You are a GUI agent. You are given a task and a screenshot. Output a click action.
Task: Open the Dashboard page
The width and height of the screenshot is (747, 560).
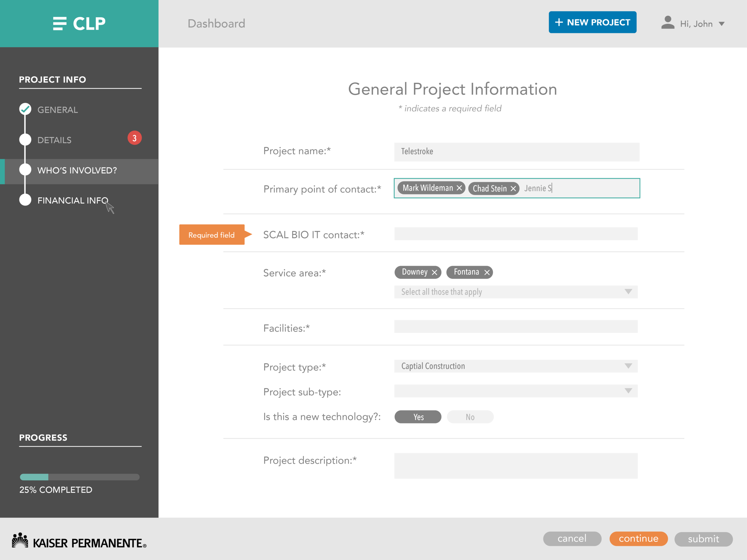(216, 24)
